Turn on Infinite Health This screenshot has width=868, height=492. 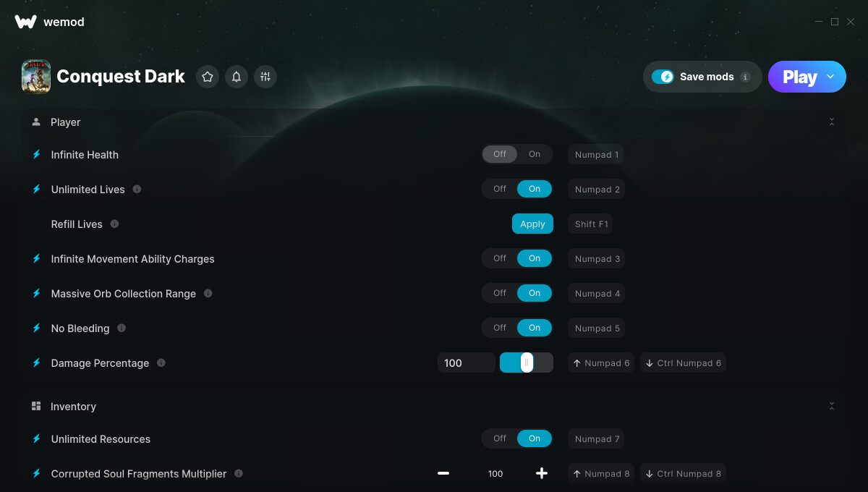coord(535,154)
